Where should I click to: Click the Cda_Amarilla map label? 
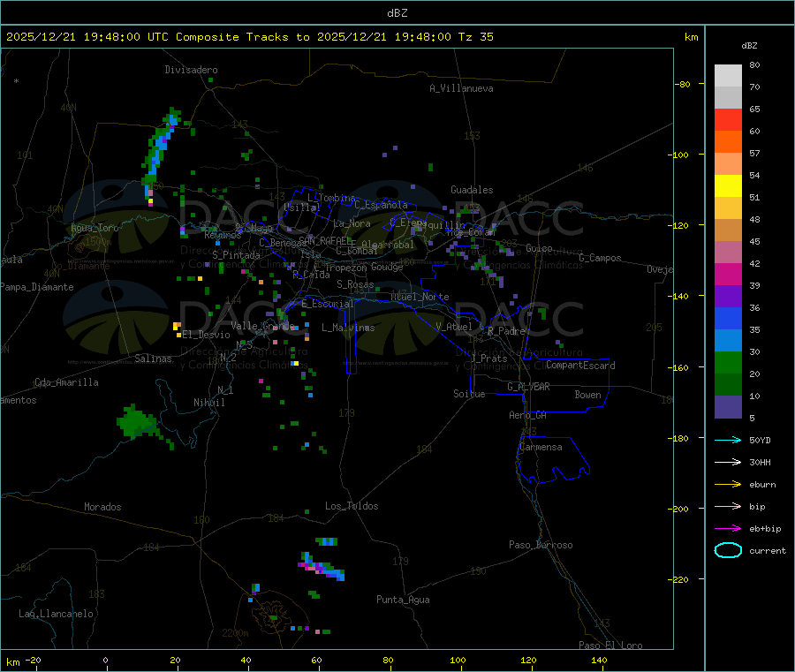pos(66,382)
